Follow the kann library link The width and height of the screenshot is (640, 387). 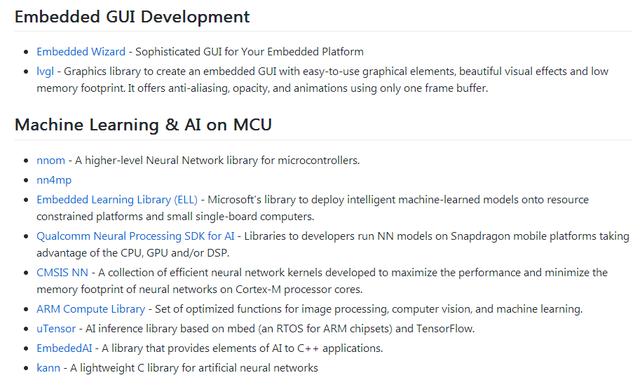(48, 368)
